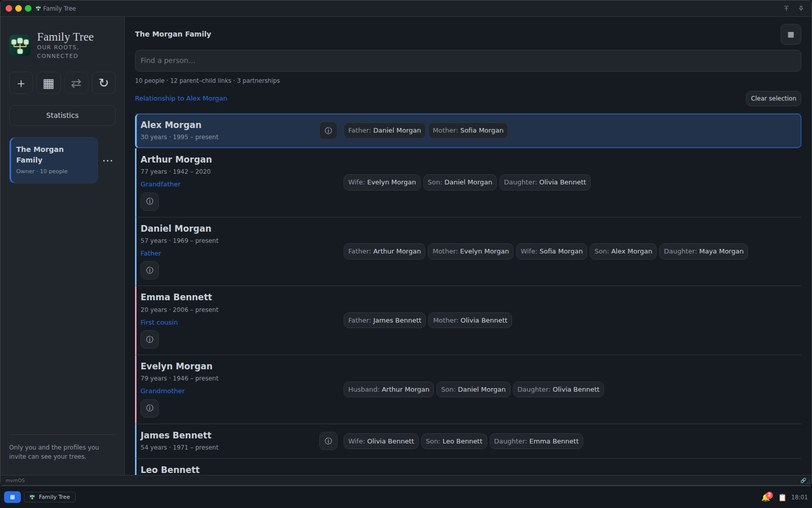Click the Grandmother relationship label

[162, 391]
